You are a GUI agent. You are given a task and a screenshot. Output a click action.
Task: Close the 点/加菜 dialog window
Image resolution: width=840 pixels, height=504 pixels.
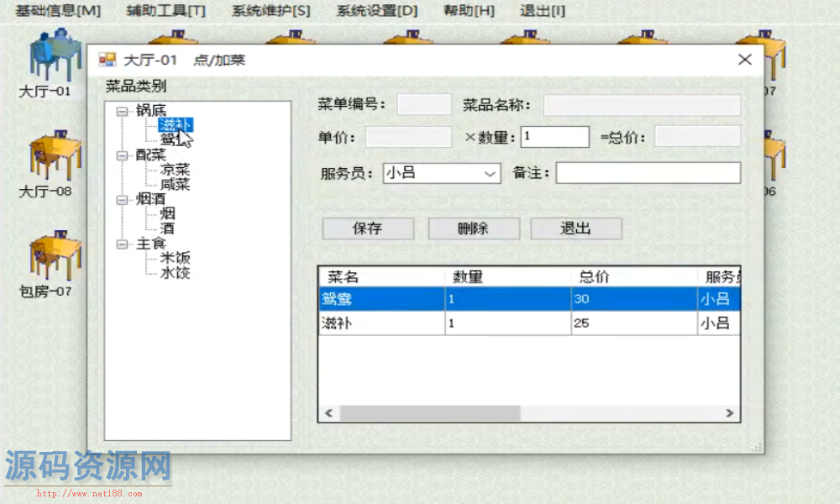(x=744, y=60)
